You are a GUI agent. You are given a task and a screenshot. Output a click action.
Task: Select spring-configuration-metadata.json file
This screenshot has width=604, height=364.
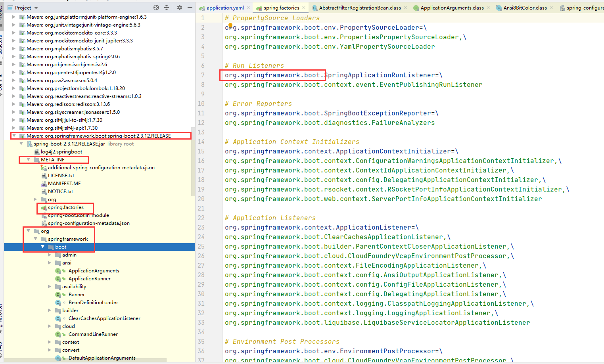click(89, 223)
